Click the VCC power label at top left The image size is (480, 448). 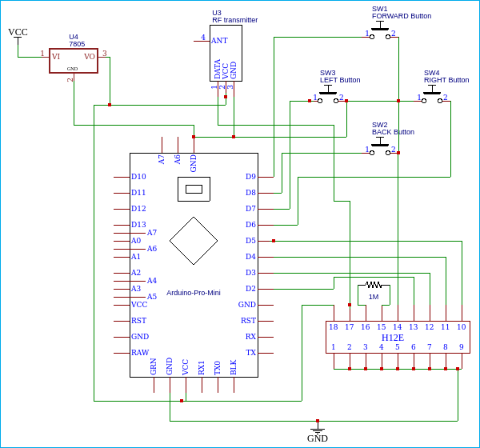[x=18, y=32]
